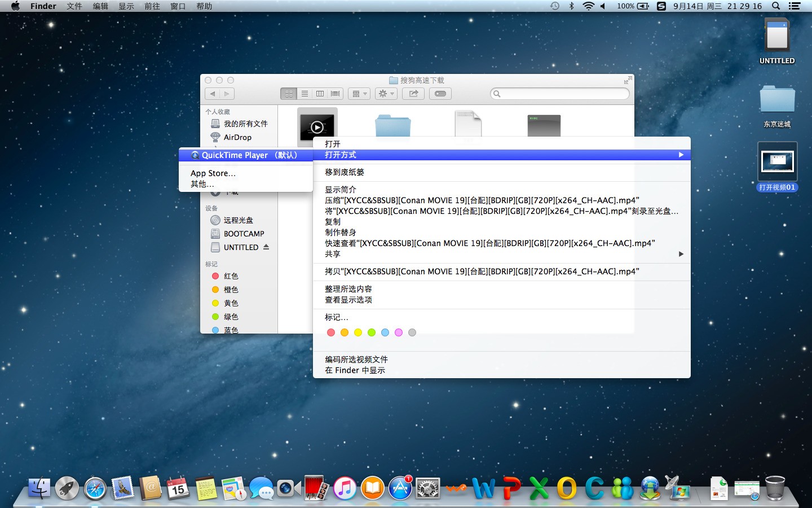The height and width of the screenshot is (508, 812).
Task: Expand the 共享 submenu arrow
Action: point(681,254)
